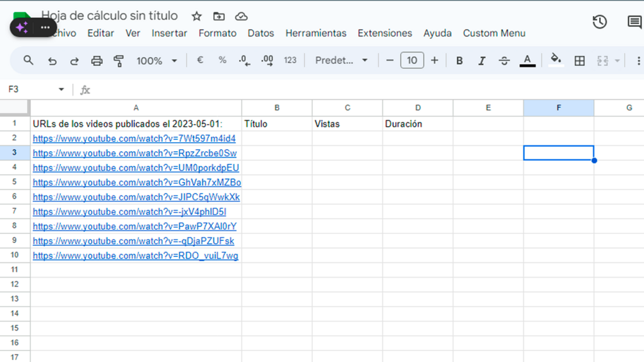Viewport: 644px width, 362px height.
Task: Open the YouTube link ending RDO_vuiL7wg
Action: click(136, 256)
